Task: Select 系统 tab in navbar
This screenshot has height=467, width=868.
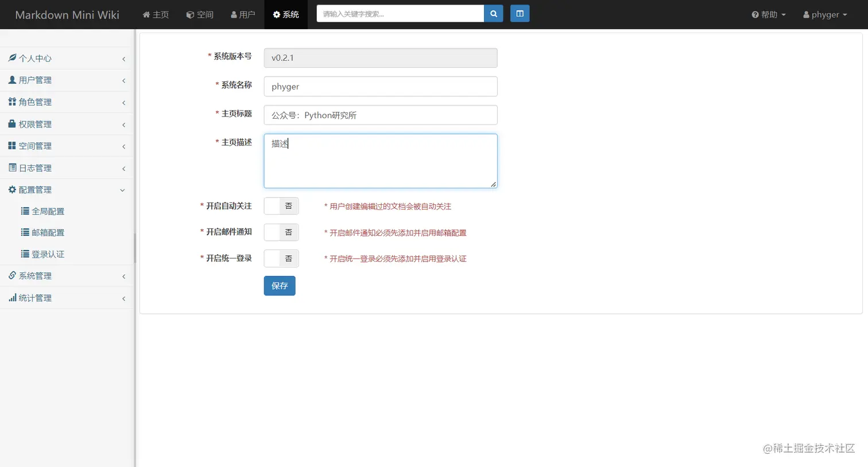Action: (286, 14)
